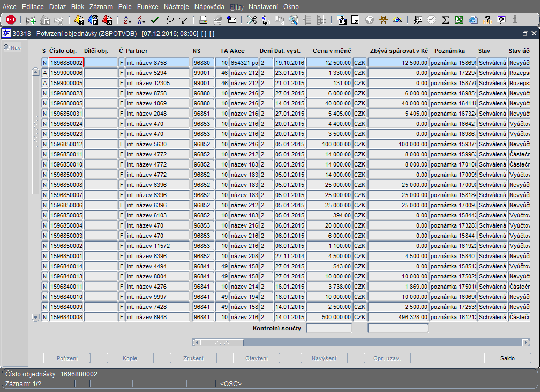
Task: Click order number cell 1599000006
Action: [66, 73]
